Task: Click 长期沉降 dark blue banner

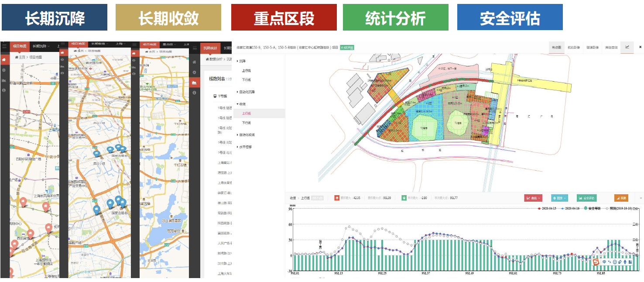Action: pyautogui.click(x=55, y=17)
